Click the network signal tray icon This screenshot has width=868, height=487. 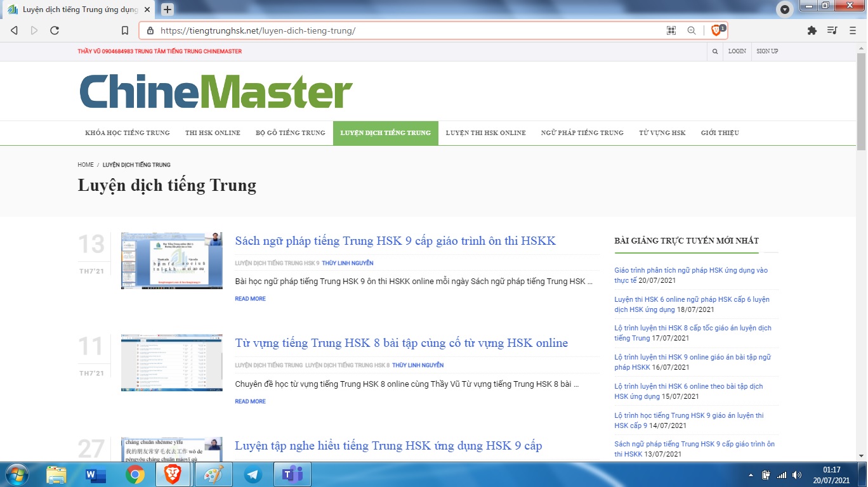pos(782,475)
